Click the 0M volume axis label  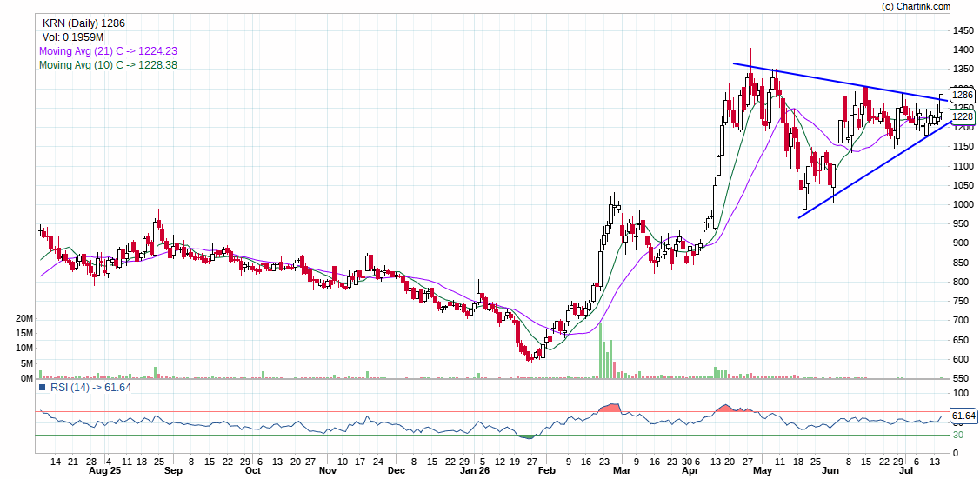click(27, 378)
